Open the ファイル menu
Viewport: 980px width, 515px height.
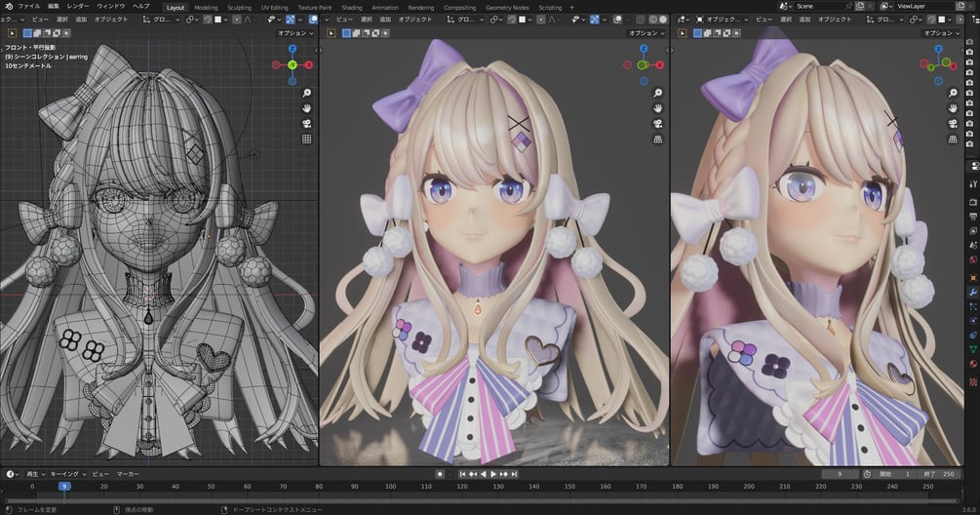28,6
